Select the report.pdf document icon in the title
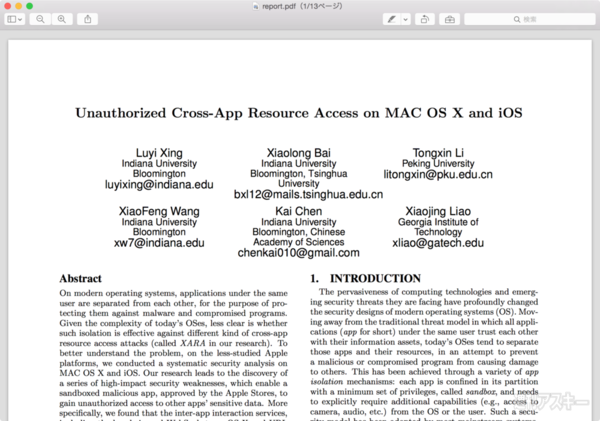600x421 pixels. (x=256, y=6)
